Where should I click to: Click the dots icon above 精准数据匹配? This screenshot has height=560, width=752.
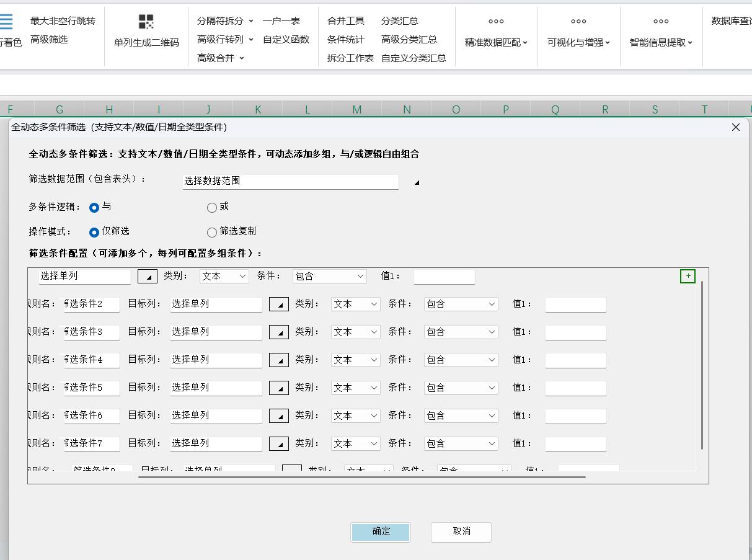pos(495,20)
